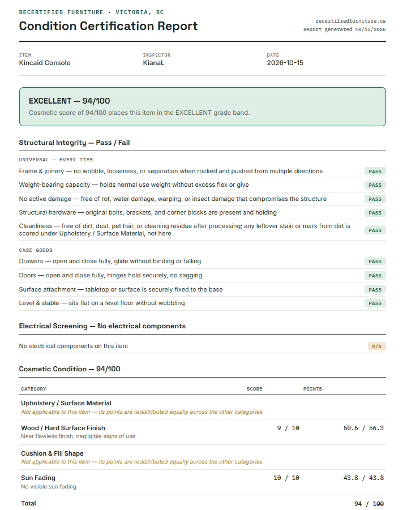Click the not-applicable note under Cushion & Fill

[x=142, y=461]
